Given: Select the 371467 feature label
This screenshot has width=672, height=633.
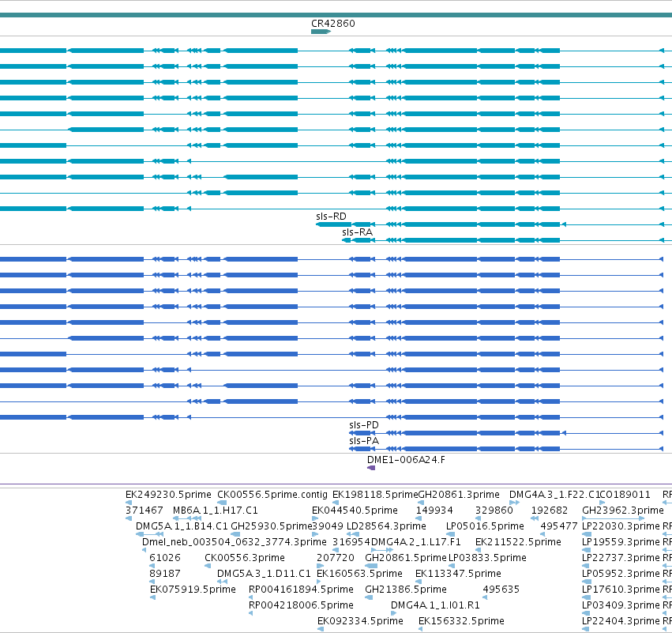Looking at the screenshot, I should (x=144, y=511).
